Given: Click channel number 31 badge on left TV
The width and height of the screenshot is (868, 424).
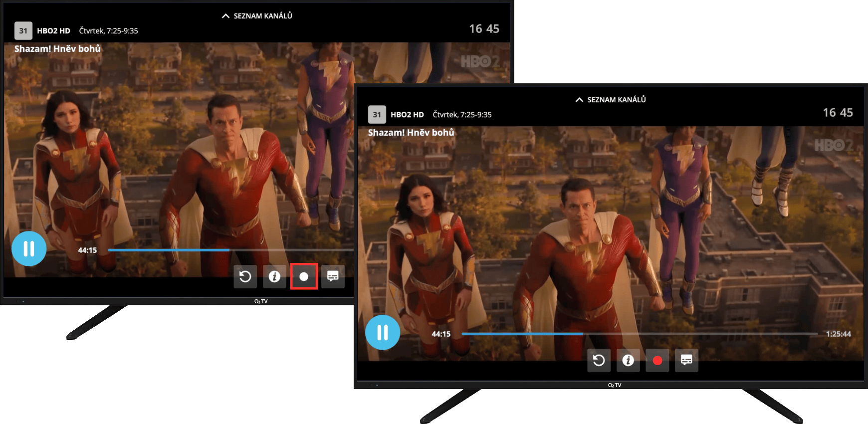Looking at the screenshot, I should click(x=23, y=31).
